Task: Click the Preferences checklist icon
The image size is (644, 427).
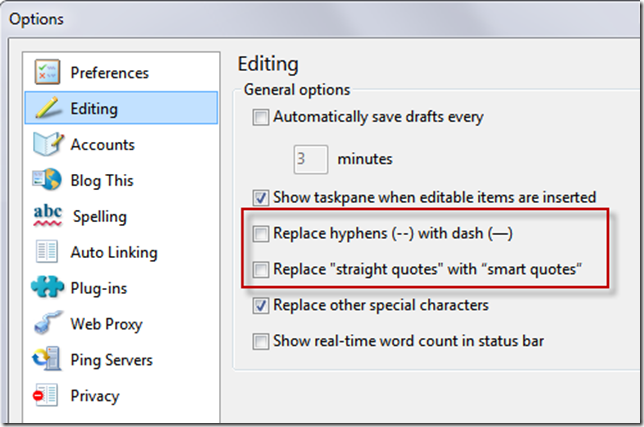Action: (48, 72)
